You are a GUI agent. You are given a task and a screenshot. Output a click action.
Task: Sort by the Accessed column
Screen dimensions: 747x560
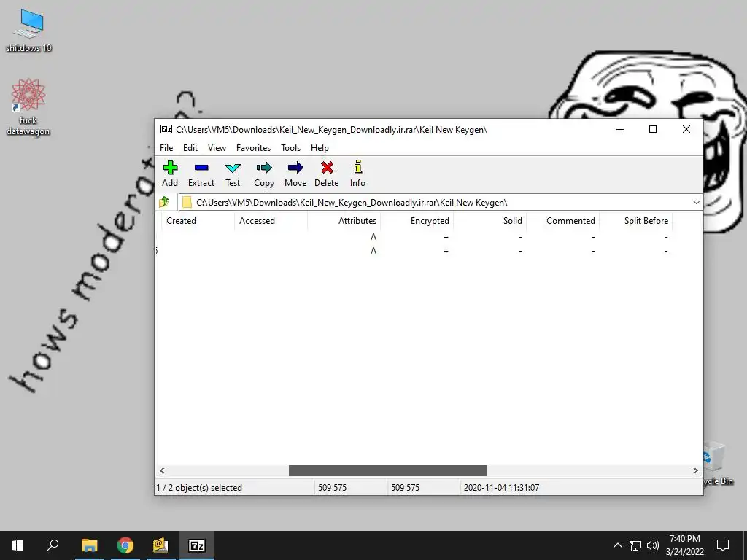271,220
